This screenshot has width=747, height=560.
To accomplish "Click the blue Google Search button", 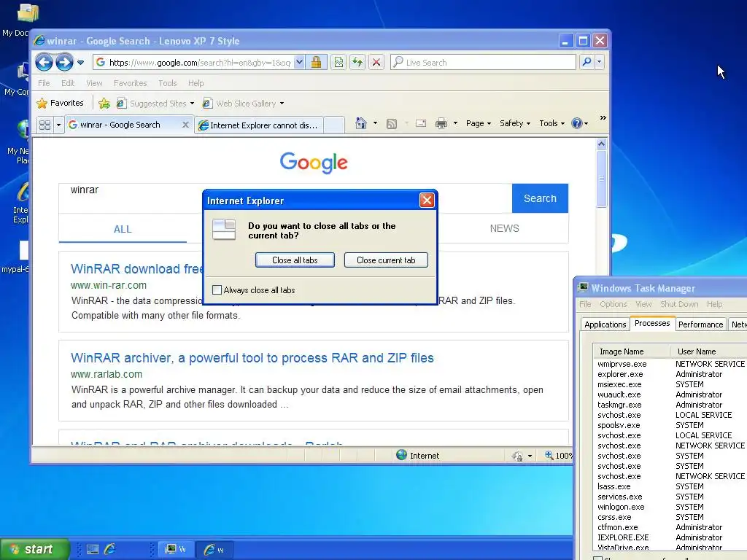I will coord(540,198).
